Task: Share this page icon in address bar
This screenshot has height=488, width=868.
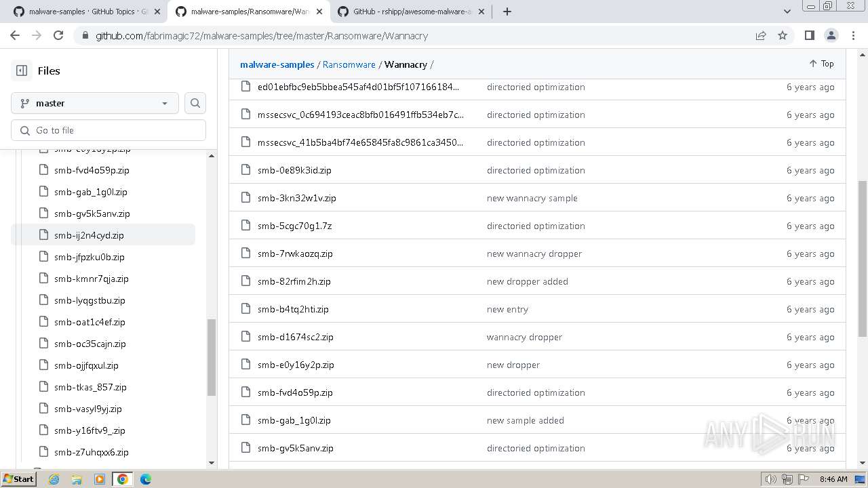Action: (761, 36)
